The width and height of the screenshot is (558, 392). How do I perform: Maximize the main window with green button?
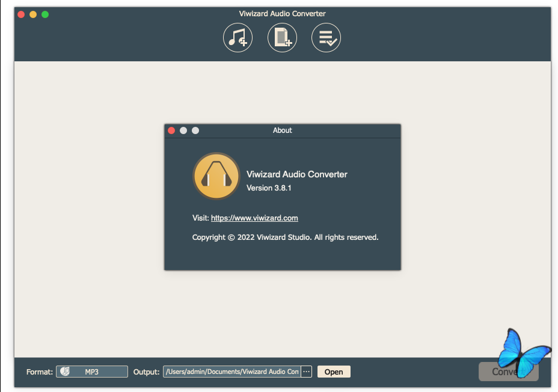[x=45, y=14]
